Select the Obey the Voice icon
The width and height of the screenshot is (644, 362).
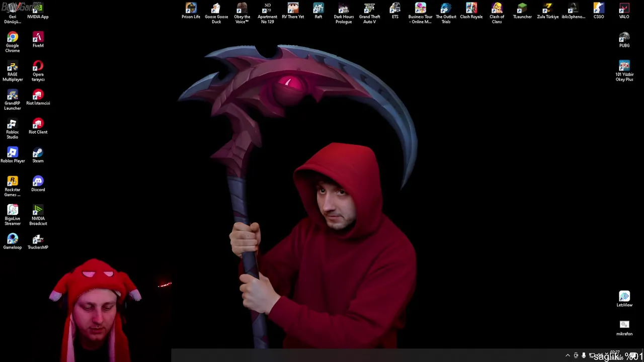(242, 14)
